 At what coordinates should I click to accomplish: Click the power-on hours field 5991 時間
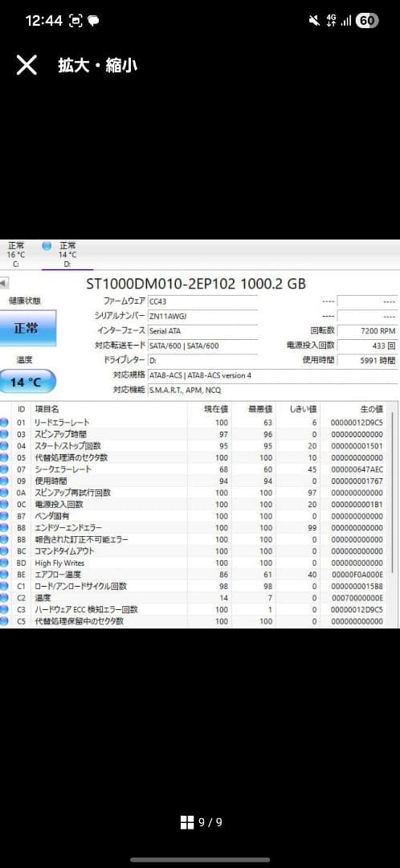pyautogui.click(x=367, y=360)
